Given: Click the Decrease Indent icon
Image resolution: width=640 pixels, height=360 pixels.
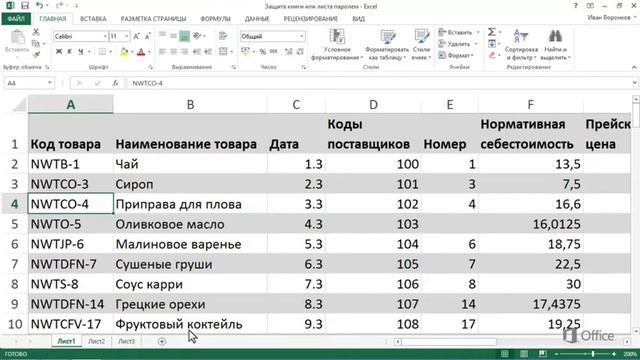Looking at the screenshot, I should pyautogui.click(x=197, y=52).
